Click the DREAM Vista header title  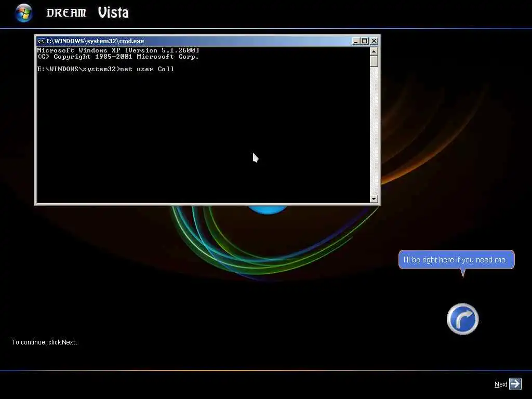pos(87,13)
